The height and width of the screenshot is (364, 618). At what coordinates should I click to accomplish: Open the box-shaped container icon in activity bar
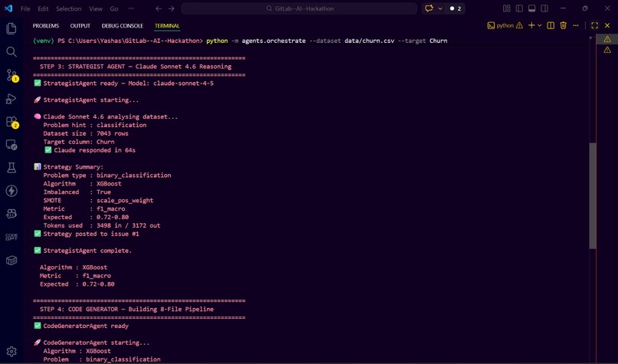click(12, 261)
